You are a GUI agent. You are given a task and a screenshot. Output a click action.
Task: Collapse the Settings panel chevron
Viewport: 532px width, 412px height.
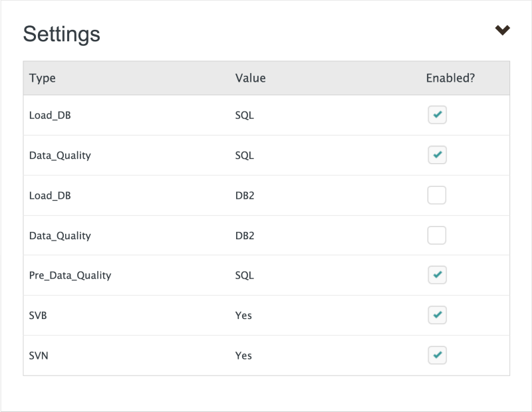[502, 30]
